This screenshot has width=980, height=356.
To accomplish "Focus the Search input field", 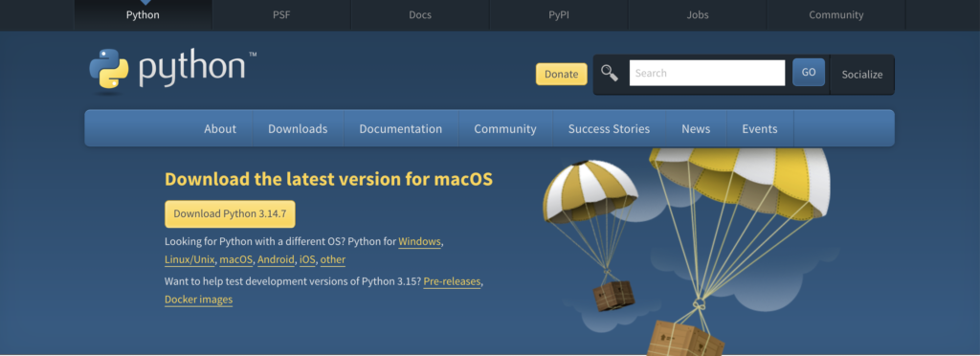I will 707,73.
